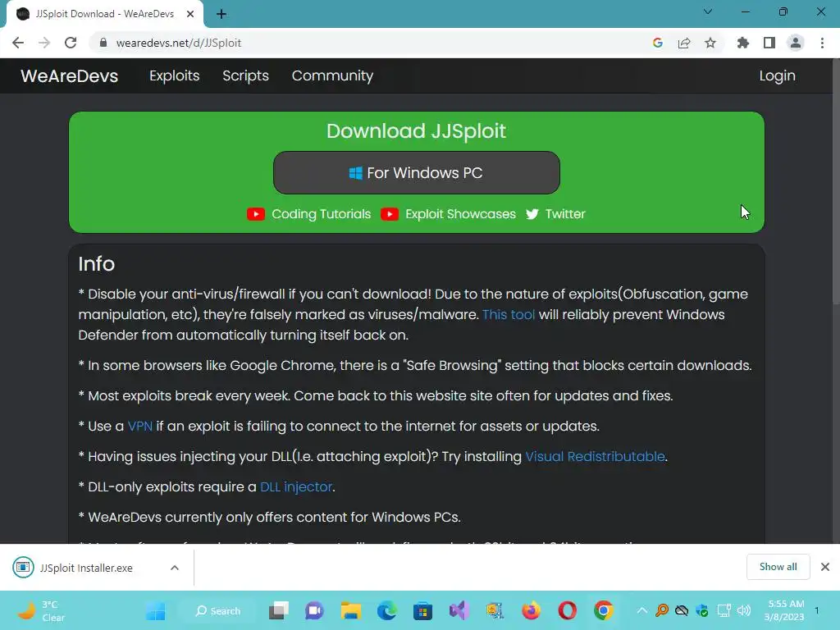Screen dimensions: 840x630
Task: Open the Extensions puzzle icon
Action: point(743,43)
